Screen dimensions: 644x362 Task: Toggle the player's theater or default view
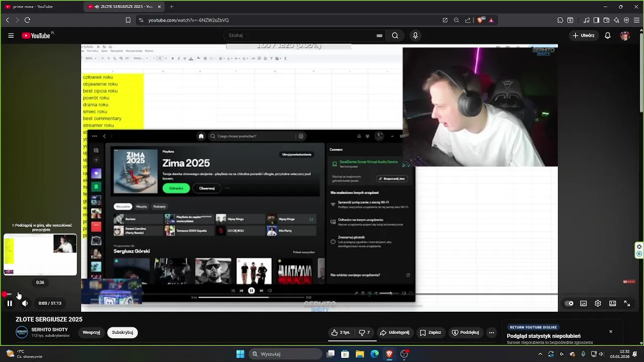(612, 304)
